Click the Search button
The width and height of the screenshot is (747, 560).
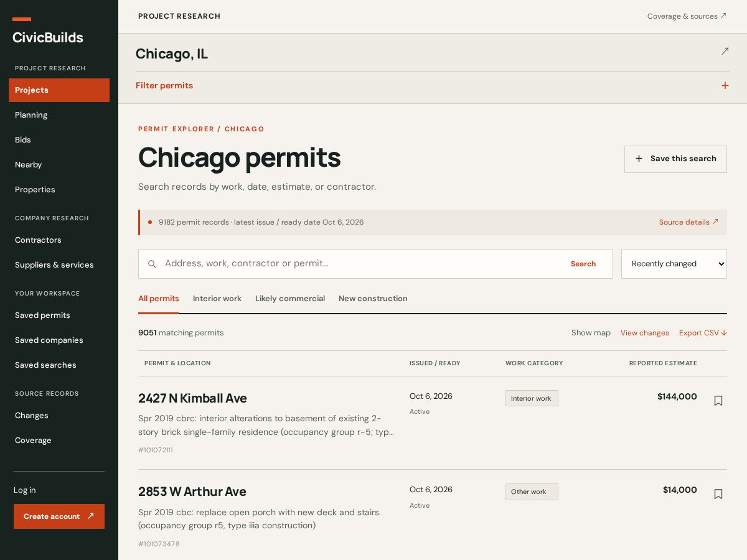[x=583, y=264]
